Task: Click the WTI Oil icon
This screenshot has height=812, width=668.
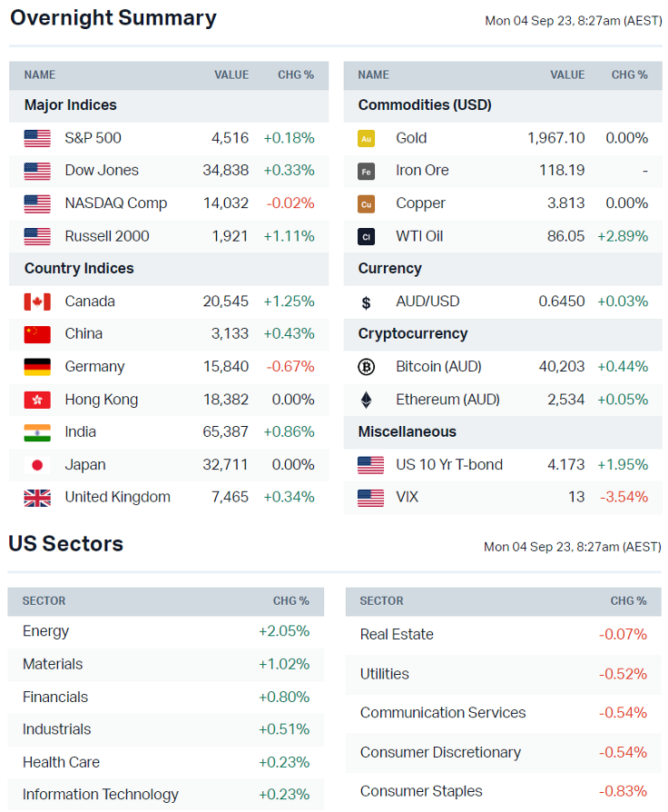Action: (x=367, y=236)
